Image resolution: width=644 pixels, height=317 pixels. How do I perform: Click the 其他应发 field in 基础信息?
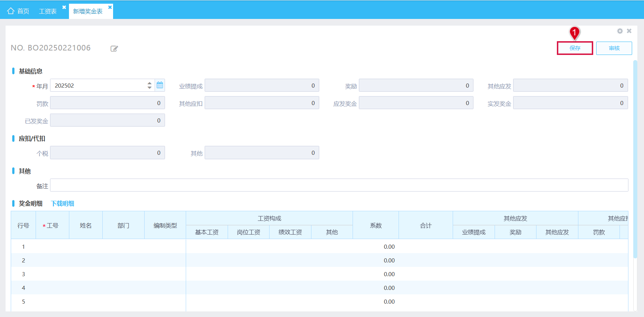click(570, 85)
